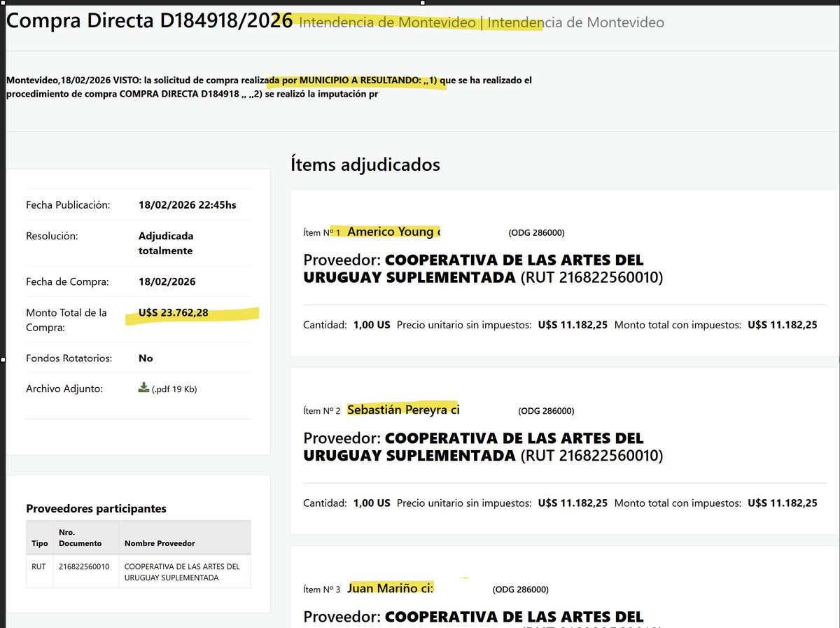Open the (.pdf 19 Kb) attachment link
This screenshot has height=628, width=840.
[x=174, y=389]
